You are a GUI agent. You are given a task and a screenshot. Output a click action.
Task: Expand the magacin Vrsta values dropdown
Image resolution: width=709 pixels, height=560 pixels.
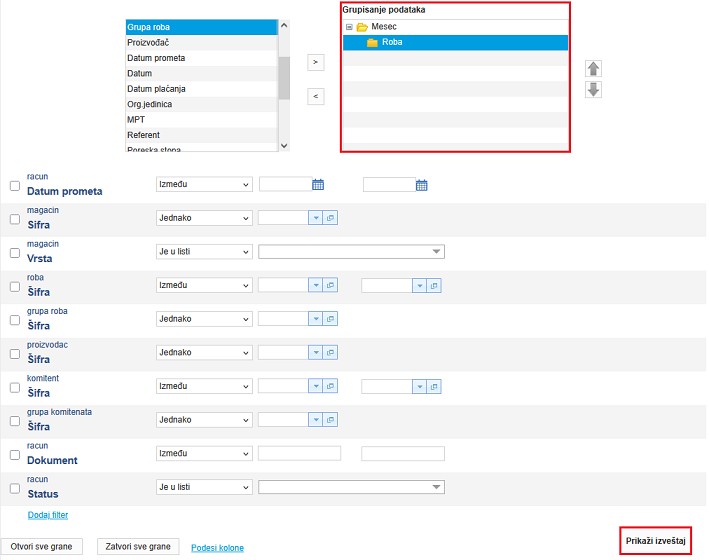coord(437,252)
